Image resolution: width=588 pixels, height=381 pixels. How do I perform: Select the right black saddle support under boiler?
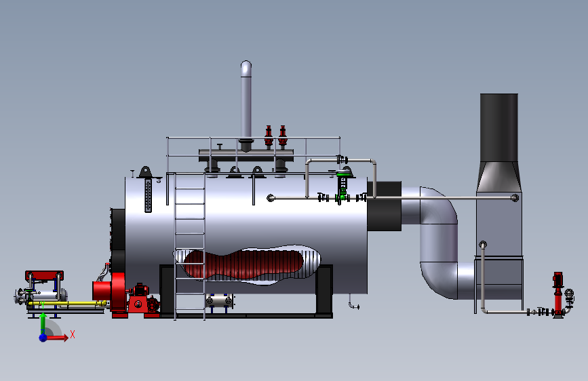(x=324, y=291)
